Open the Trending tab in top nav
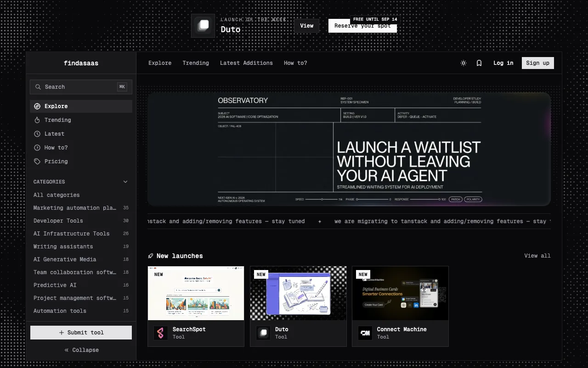This screenshot has width=588, height=368. (196, 63)
